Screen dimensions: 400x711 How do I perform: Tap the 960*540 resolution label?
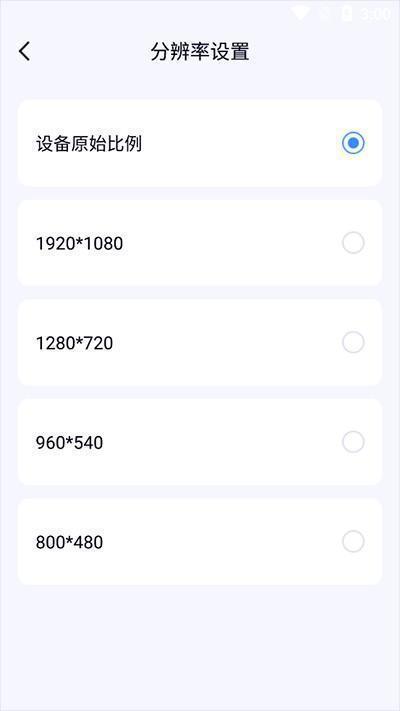coord(69,443)
